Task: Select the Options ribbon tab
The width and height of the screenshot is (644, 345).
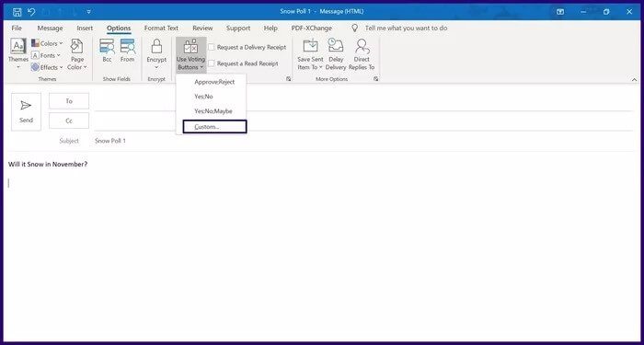Action: (119, 28)
